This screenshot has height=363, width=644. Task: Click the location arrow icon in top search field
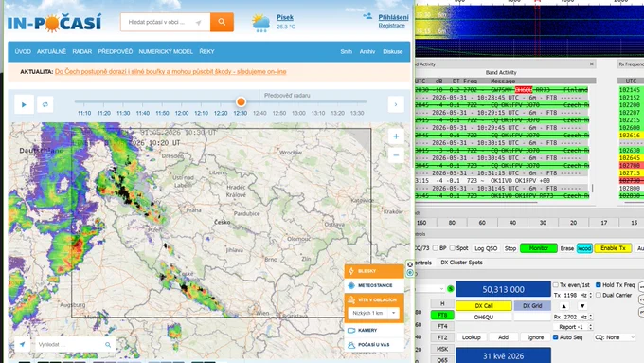[198, 23]
